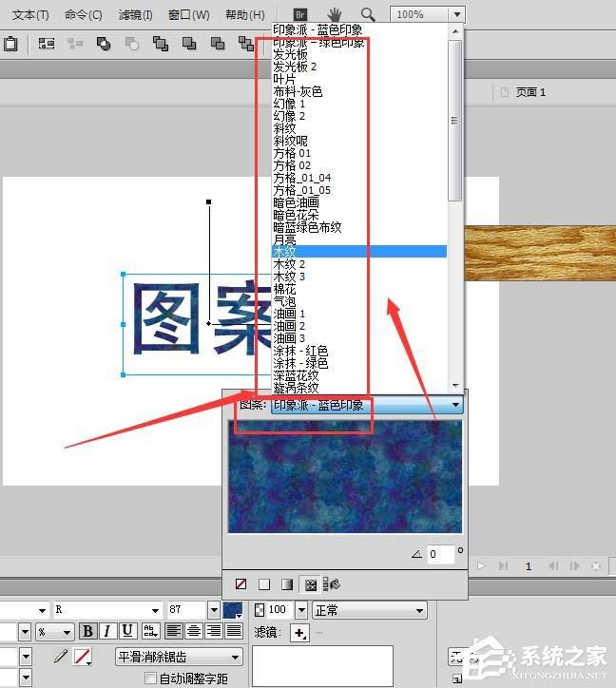
Task: Click the remove filter minus icon
Action: point(319,633)
